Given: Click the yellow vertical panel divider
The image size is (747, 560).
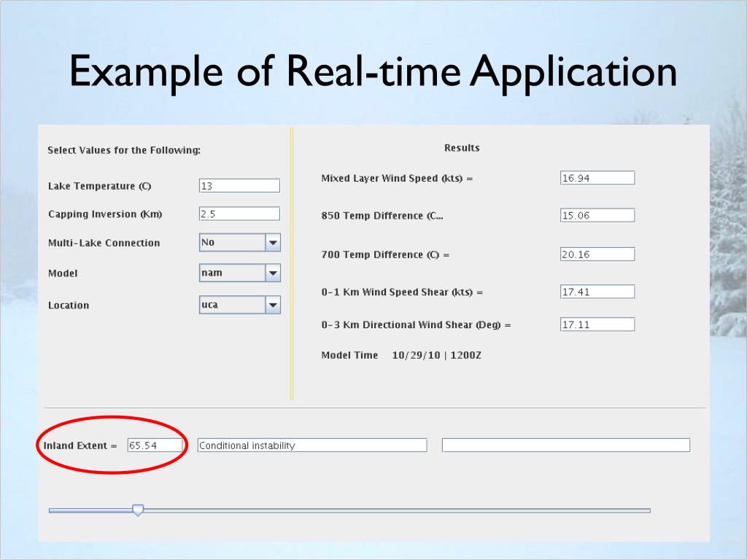Looking at the screenshot, I should (x=291, y=264).
